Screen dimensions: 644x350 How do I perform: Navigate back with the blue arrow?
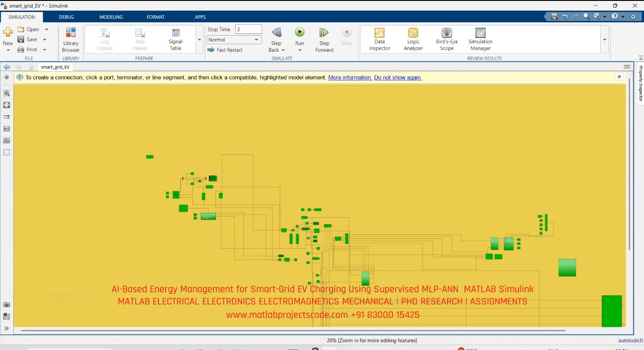[6, 67]
